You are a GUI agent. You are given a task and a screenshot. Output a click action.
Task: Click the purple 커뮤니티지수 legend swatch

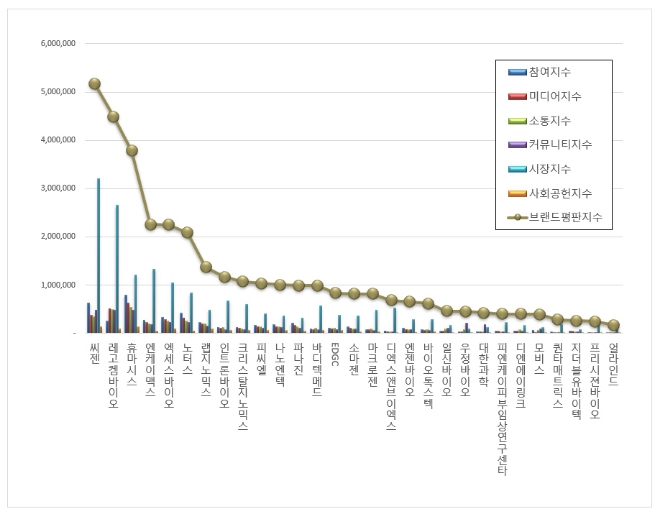pos(517,144)
